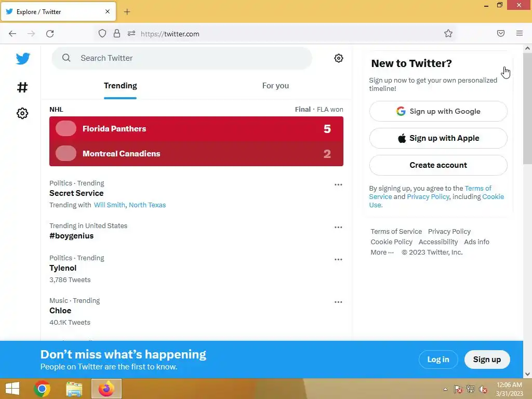Click Firefox icon in taskbar
Screen dimensions: 532x399
coord(107,389)
